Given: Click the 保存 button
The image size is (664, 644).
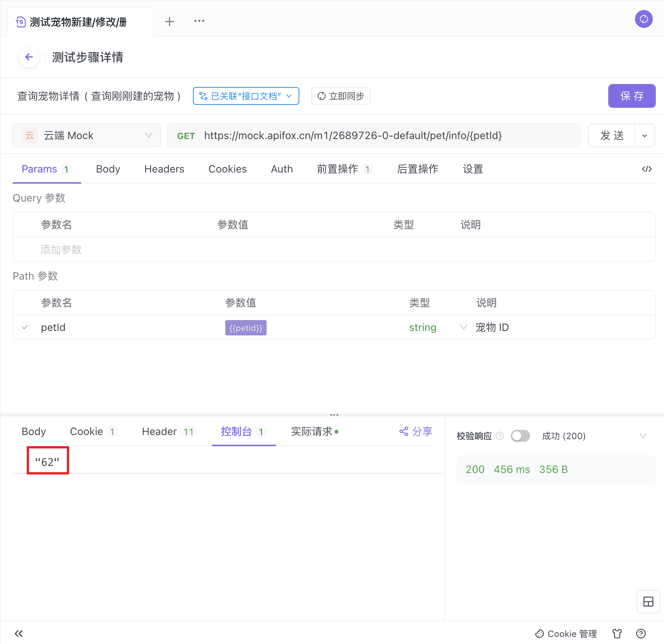Looking at the screenshot, I should click(632, 96).
